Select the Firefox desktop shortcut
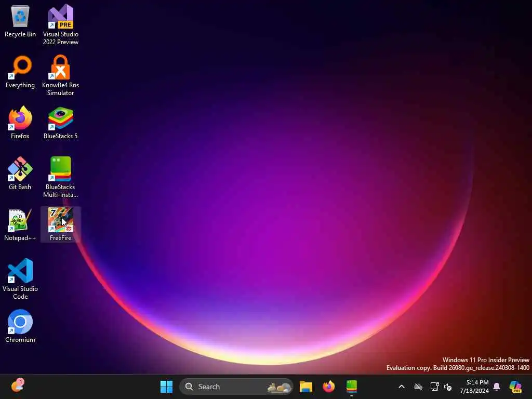Viewport: 532px width, 399px height. (x=20, y=123)
